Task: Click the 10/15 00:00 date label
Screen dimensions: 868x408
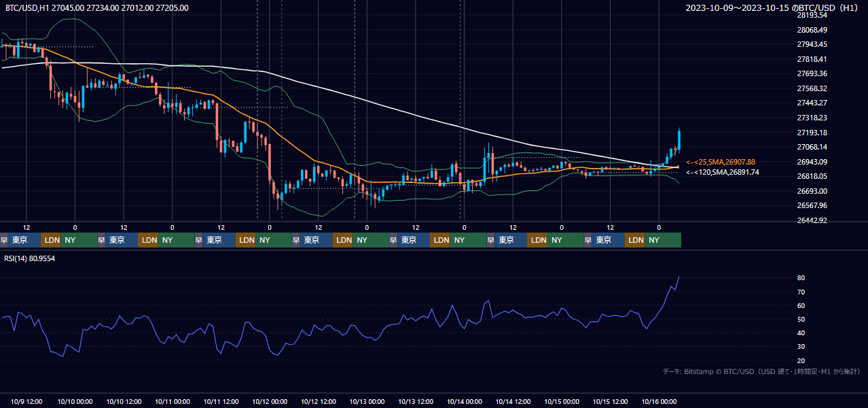Action: point(562,401)
